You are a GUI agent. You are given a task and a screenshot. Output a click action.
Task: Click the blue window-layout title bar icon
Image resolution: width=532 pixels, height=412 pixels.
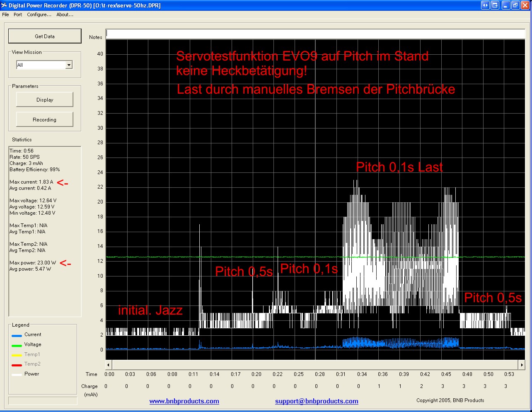tap(495, 5)
